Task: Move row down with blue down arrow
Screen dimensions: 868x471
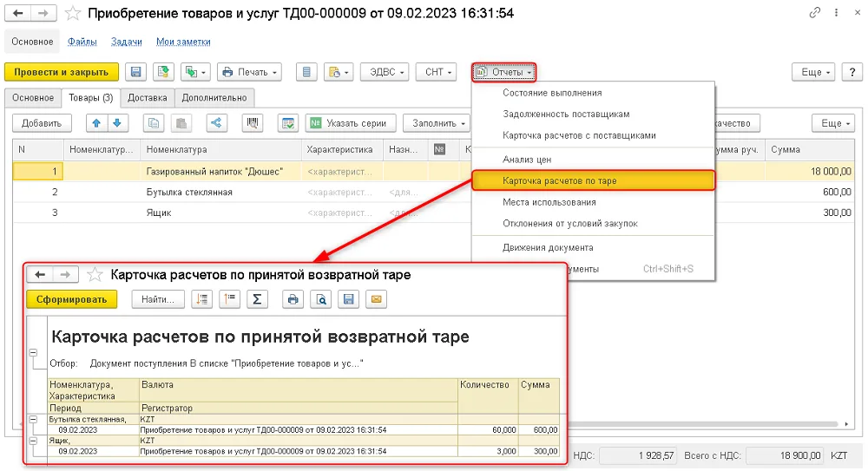Action: click(x=117, y=123)
